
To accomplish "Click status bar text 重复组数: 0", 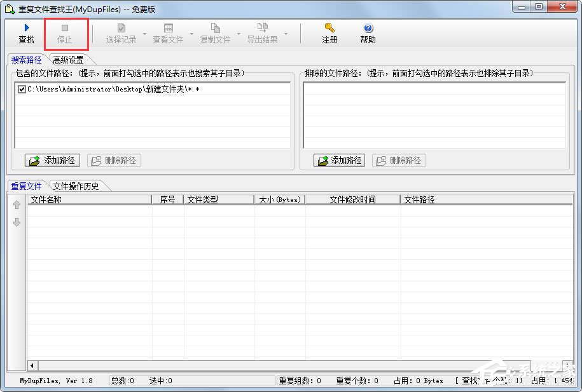I will [x=300, y=381].
